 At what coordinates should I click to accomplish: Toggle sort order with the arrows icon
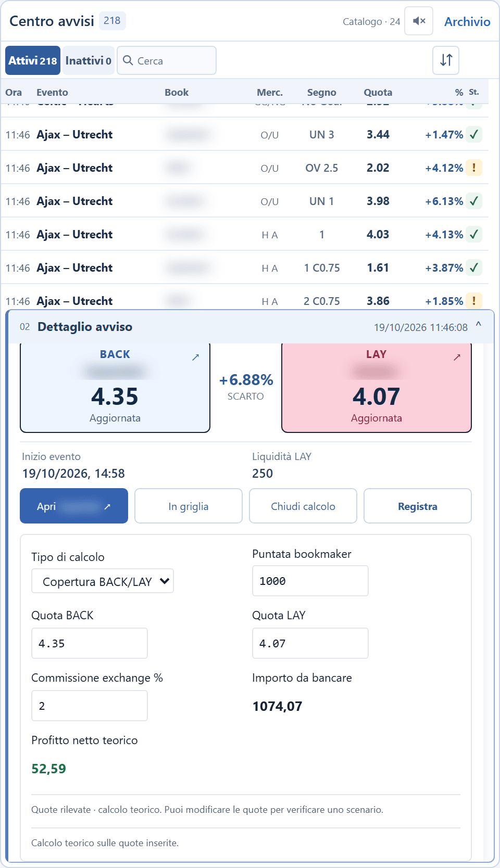tap(446, 60)
